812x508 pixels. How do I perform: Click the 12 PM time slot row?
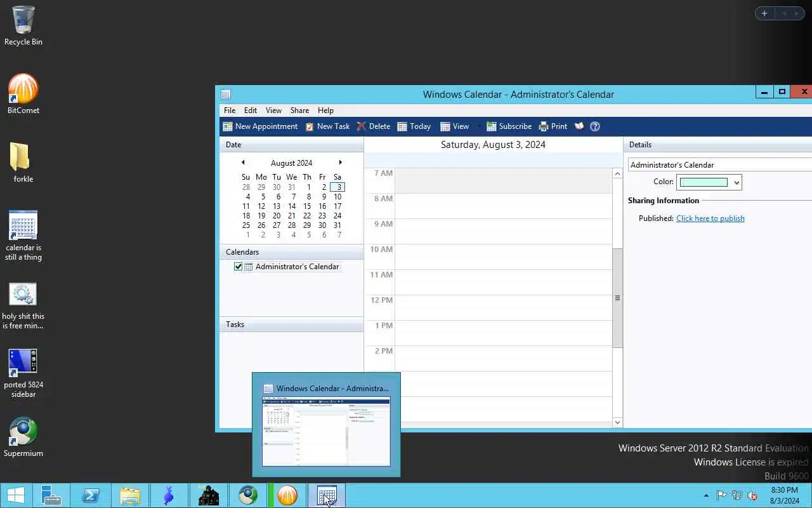click(x=503, y=307)
